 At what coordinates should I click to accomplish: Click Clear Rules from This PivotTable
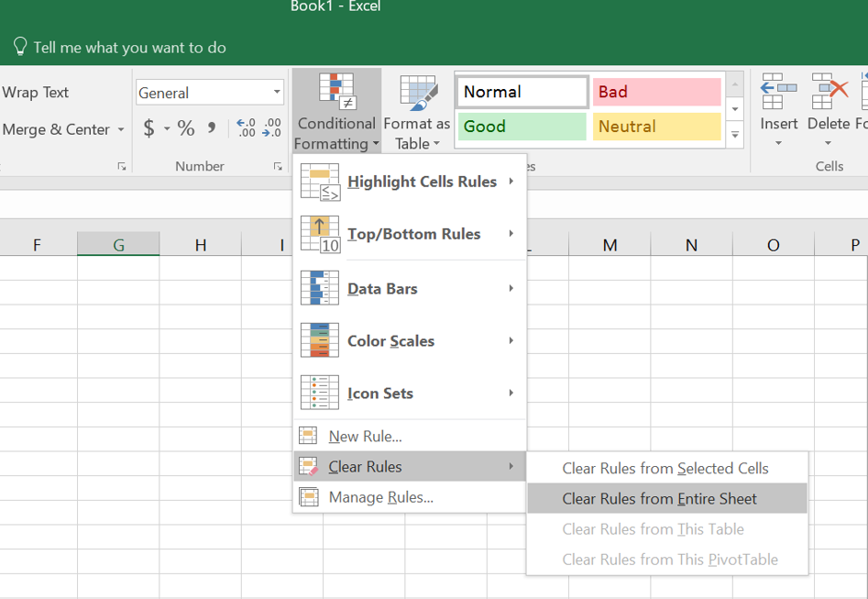tap(667, 560)
